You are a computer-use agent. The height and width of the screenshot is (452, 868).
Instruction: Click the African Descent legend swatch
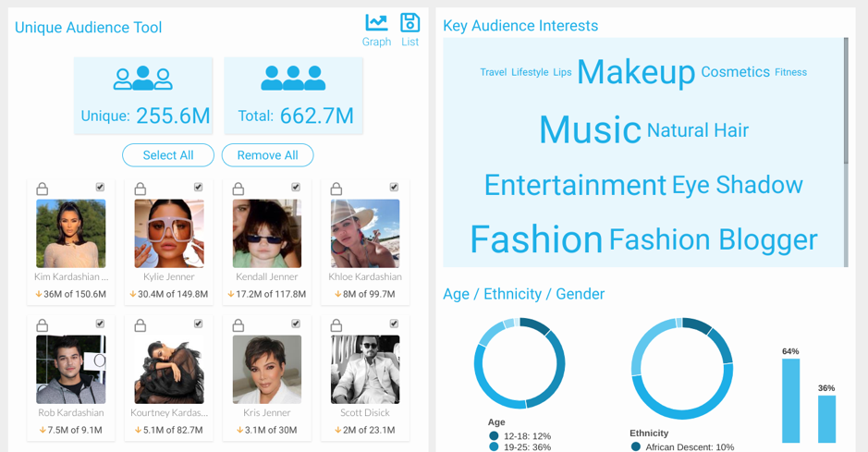(635, 446)
